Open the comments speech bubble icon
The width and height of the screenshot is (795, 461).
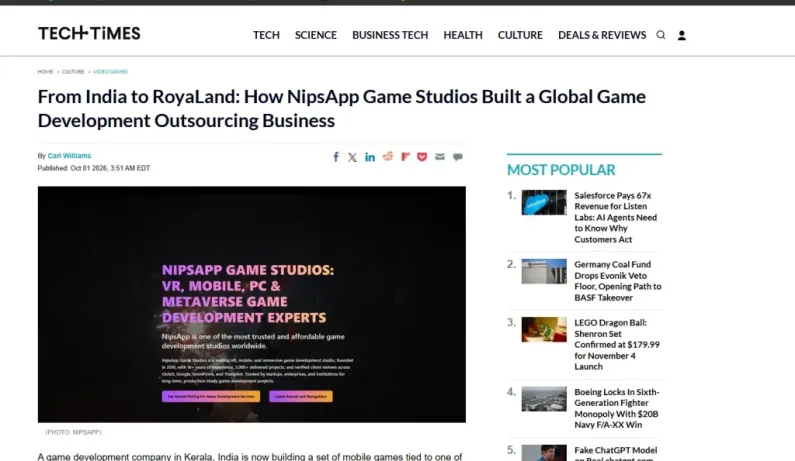click(457, 157)
